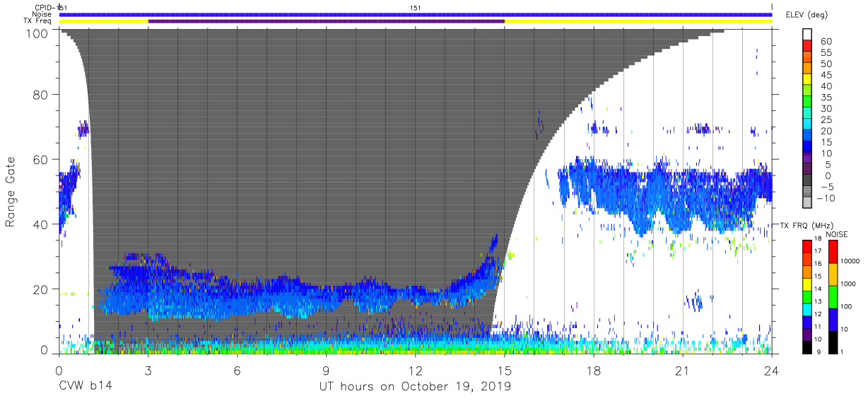Click the CVW b14 radar beam label
The image size is (868, 401).
click(86, 387)
